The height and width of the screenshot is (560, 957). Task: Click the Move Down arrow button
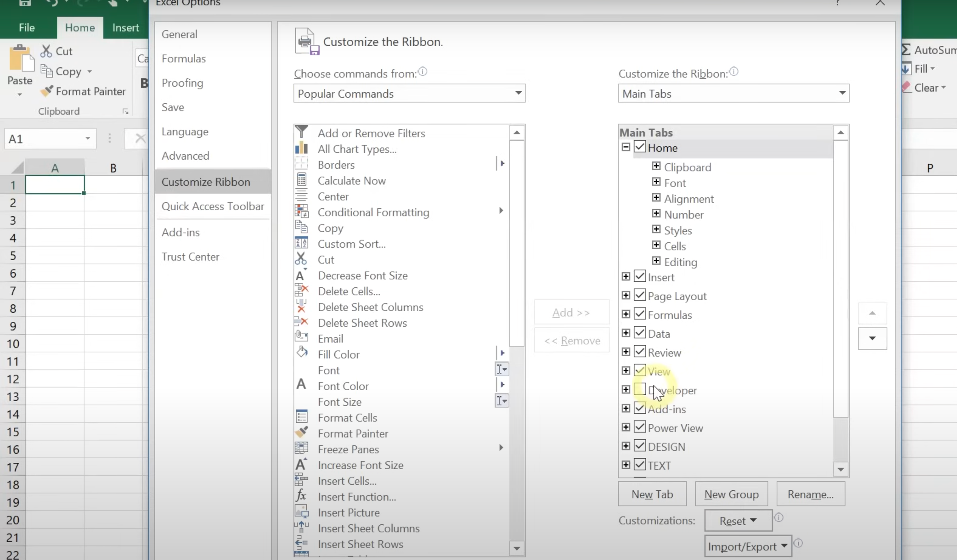click(x=872, y=338)
